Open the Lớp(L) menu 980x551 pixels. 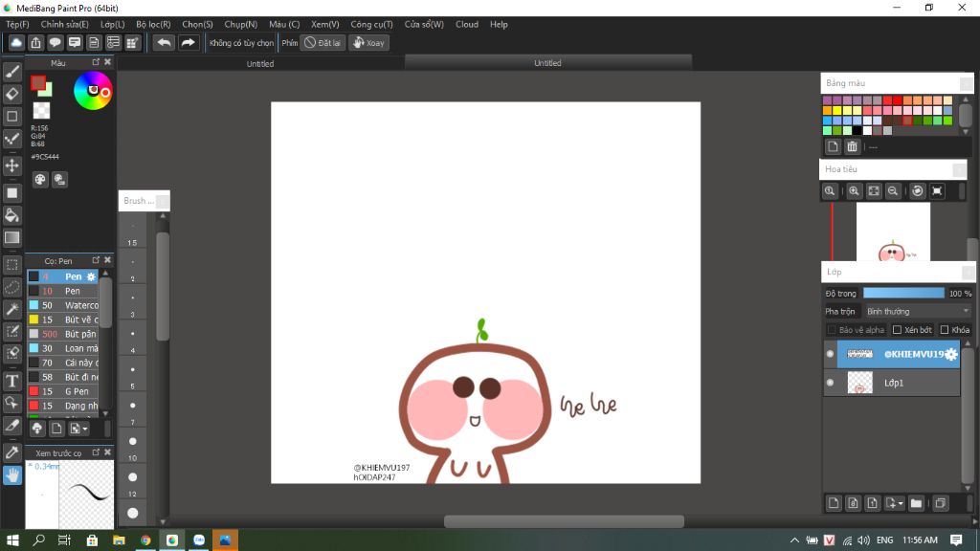[113, 24]
